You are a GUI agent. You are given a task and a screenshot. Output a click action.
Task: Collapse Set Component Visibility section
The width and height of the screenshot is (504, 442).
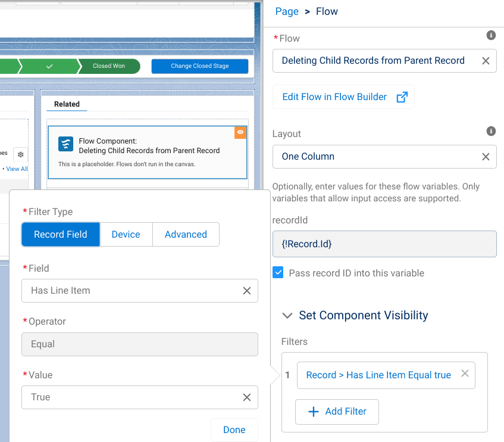[287, 316]
